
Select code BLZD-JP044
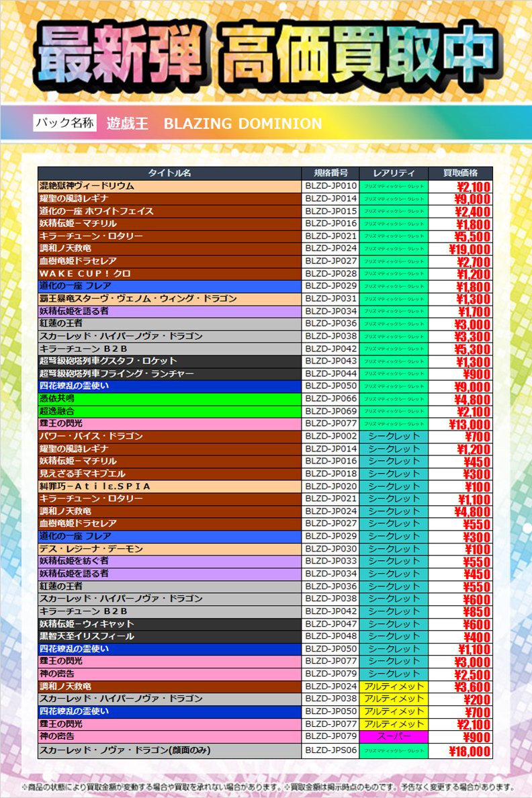click(331, 373)
